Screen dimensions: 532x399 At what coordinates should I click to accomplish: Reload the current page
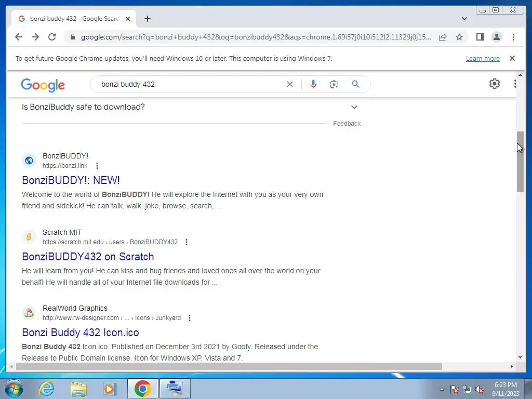click(x=52, y=37)
